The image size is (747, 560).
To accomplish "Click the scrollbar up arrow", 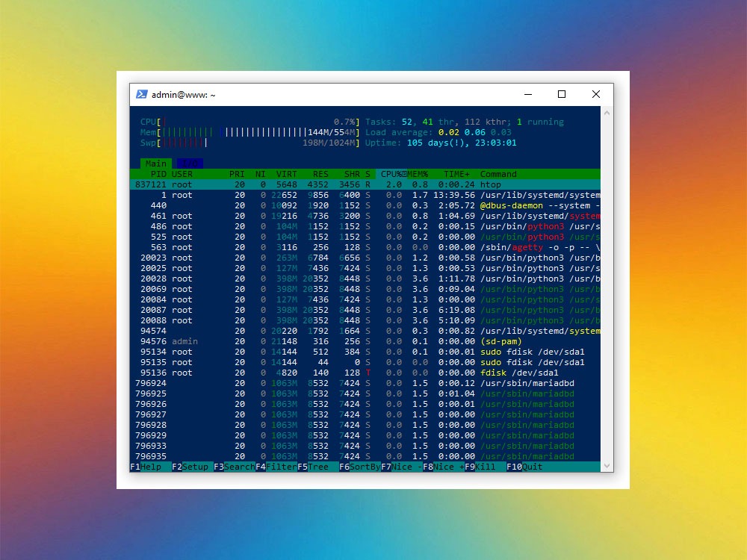I will click(x=607, y=113).
